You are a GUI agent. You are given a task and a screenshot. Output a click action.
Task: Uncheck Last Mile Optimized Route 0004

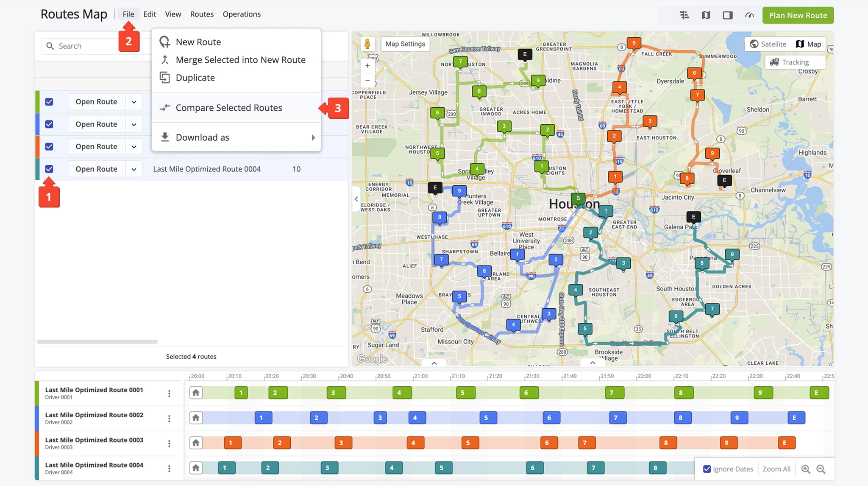50,169
